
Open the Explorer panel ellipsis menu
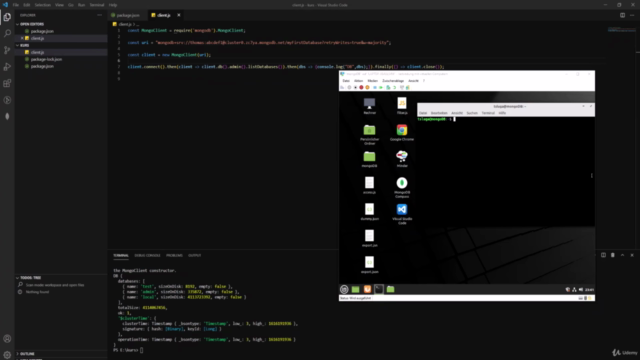(x=99, y=15)
